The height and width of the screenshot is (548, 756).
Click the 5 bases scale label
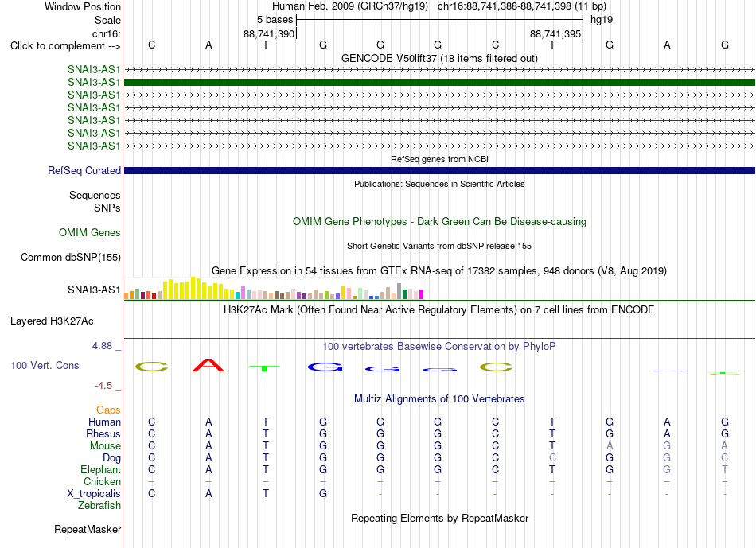point(275,20)
